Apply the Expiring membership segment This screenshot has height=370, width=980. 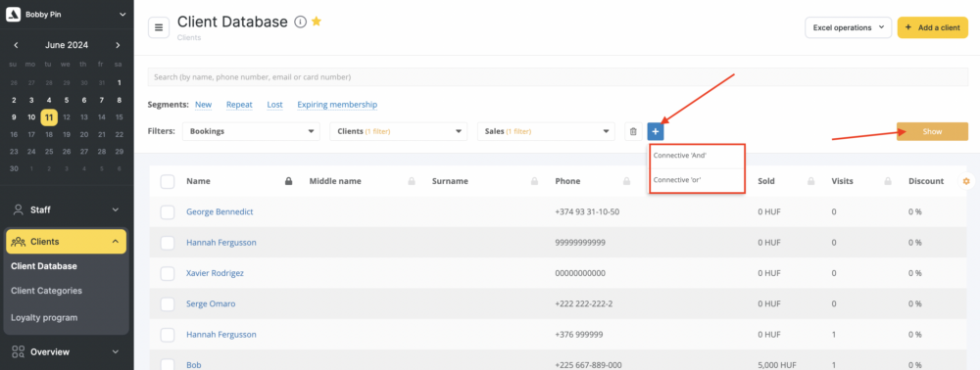337,104
